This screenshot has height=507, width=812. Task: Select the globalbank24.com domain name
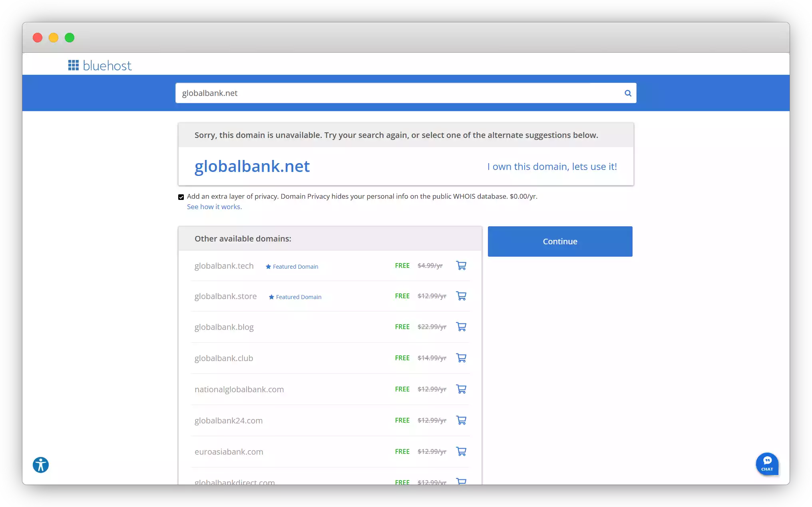tap(228, 421)
